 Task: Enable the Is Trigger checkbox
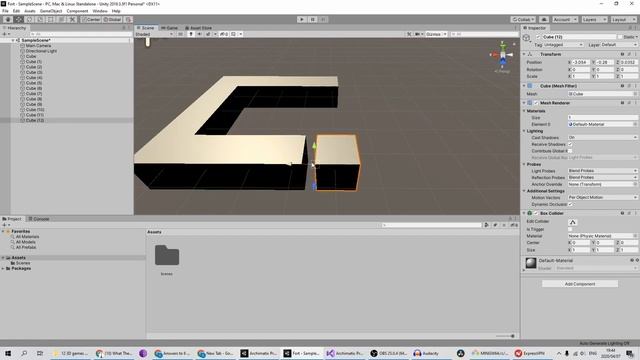pos(570,229)
